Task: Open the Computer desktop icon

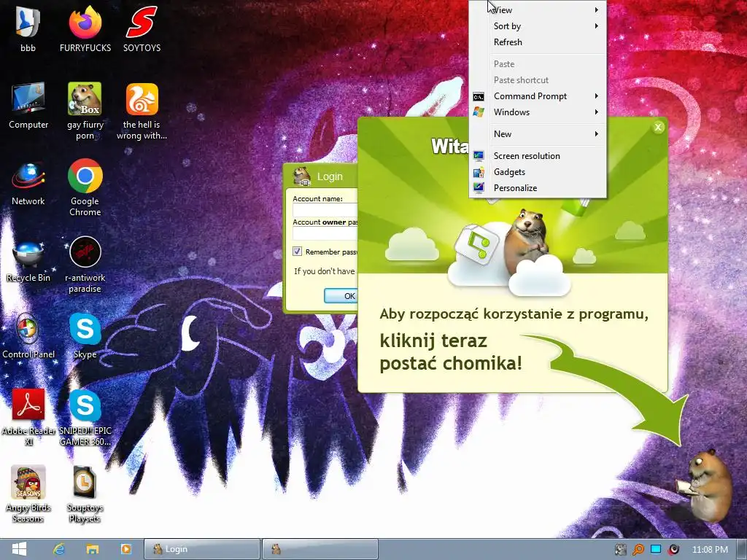Action: (x=28, y=106)
